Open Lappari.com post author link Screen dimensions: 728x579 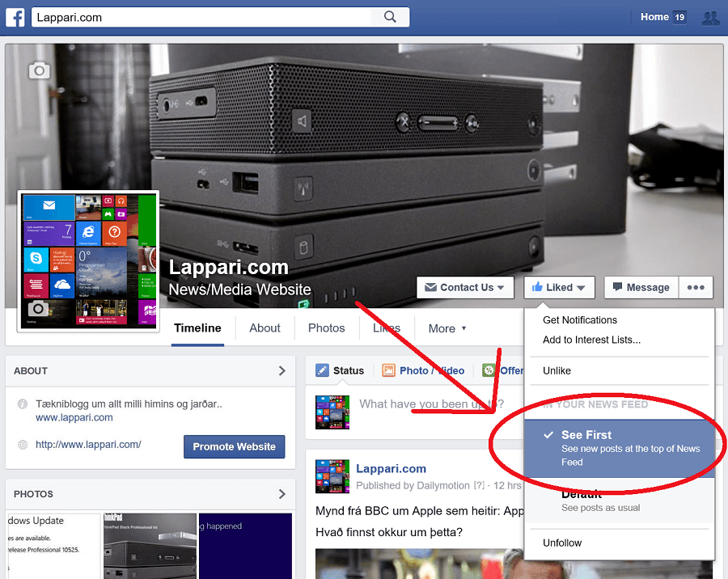coord(391,468)
